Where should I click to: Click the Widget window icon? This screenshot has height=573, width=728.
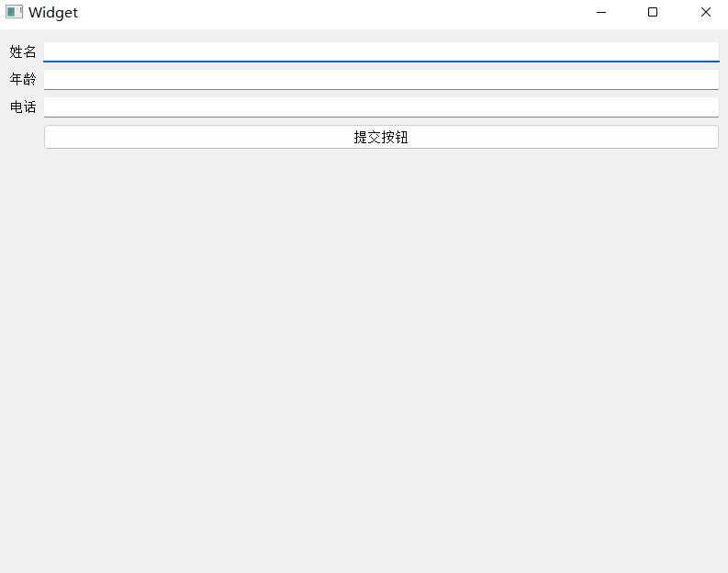(14, 12)
